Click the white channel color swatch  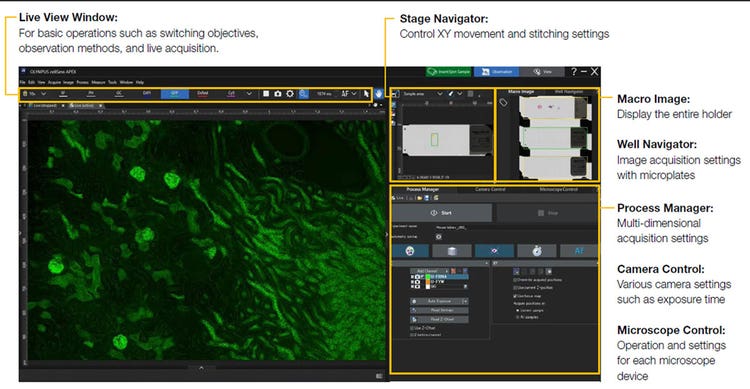(x=428, y=287)
